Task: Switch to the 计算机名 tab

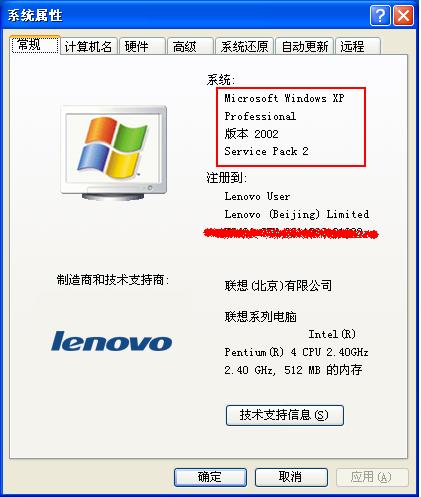Action: 89,46
